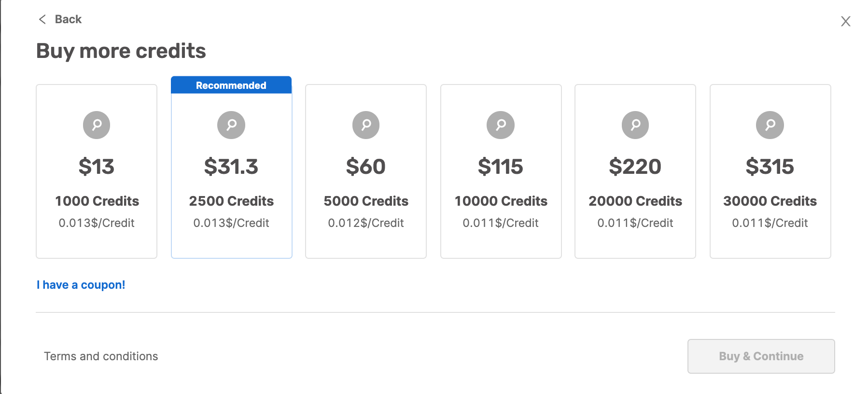
Task: Click the magnifier icon above $60
Action: pos(366,125)
